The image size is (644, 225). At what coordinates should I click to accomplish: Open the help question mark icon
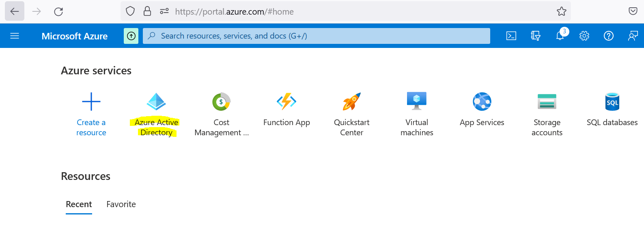[x=609, y=36]
